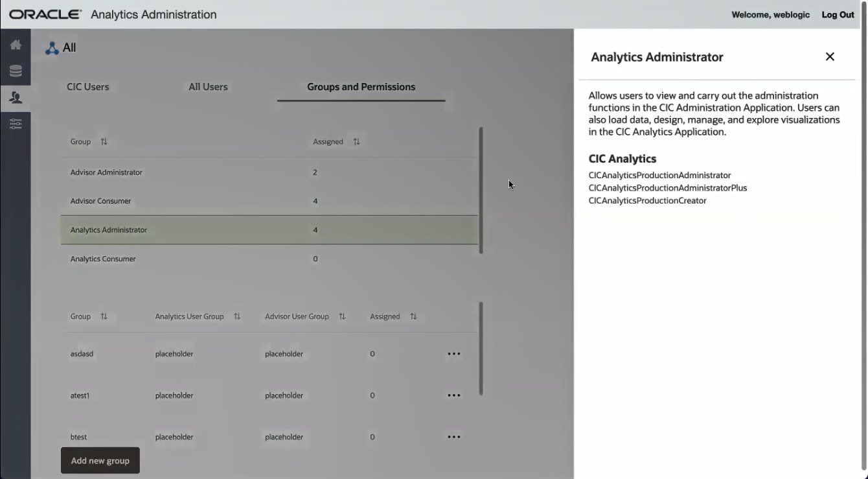The height and width of the screenshot is (479, 868).
Task: Click the CIC Analytics heading
Action: pos(622,159)
